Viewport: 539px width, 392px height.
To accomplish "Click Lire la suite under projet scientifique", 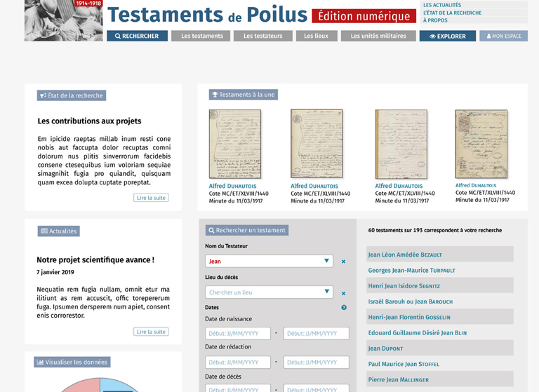I will click(152, 332).
